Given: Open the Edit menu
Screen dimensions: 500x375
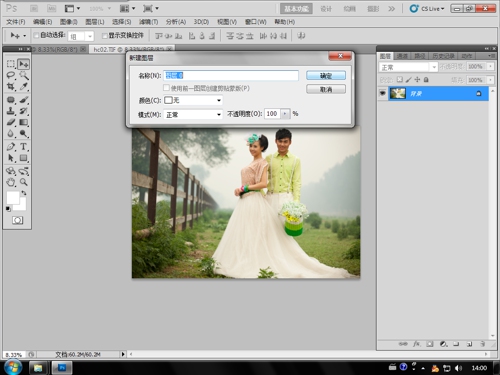Looking at the screenshot, I should (42, 22).
